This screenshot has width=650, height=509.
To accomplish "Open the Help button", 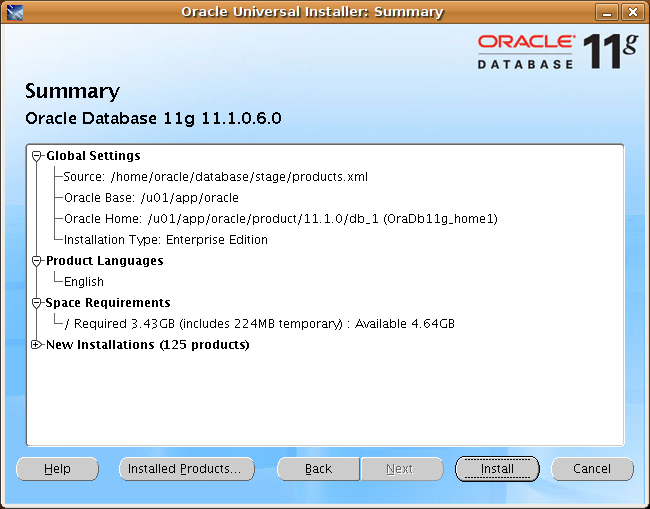I will [57, 469].
